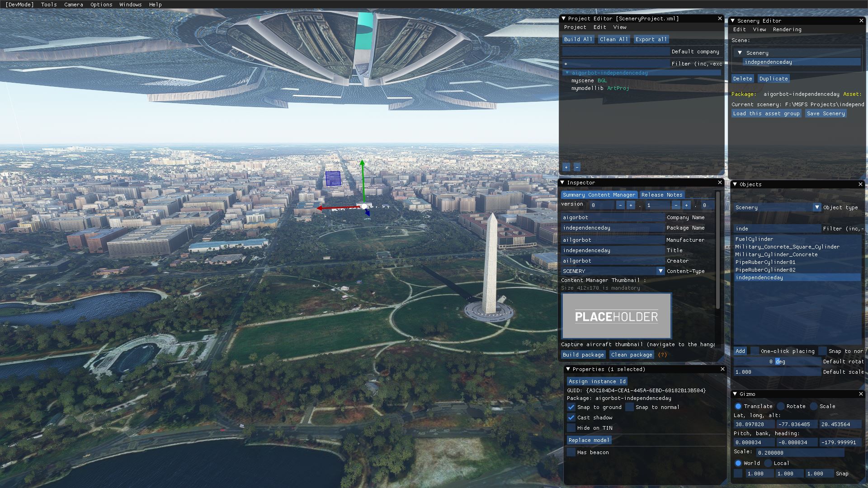Click the Export all button
Screen dimensions: 868x488
[651, 39]
